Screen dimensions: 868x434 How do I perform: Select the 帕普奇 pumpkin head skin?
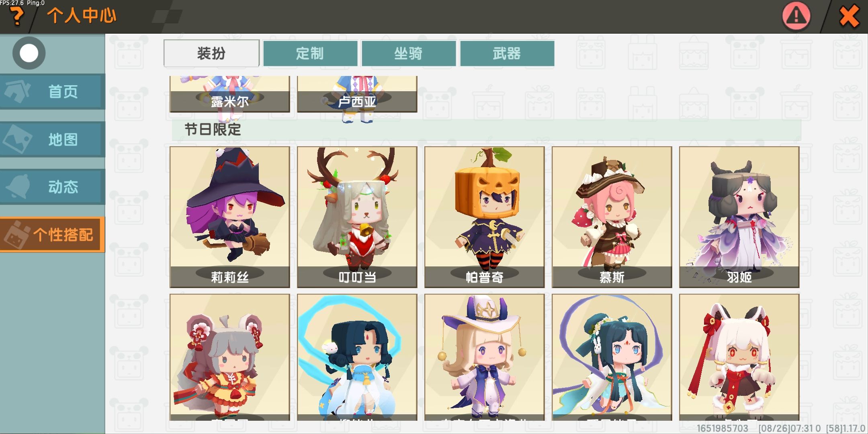pyautogui.click(x=485, y=217)
